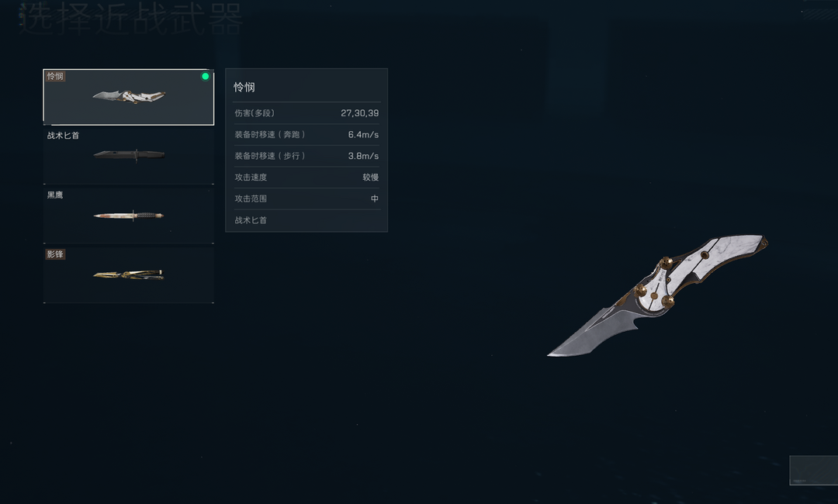Click the 装备时移速（奔跑）stat row
The width and height of the screenshot is (838, 504).
pos(306,135)
